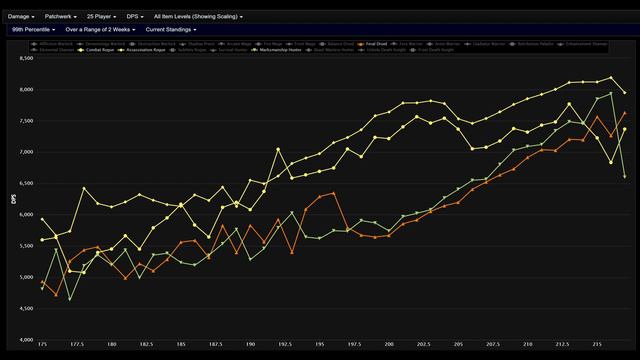The image size is (640, 360).
Task: Expand the 25 Player size dropdown
Action: point(101,17)
